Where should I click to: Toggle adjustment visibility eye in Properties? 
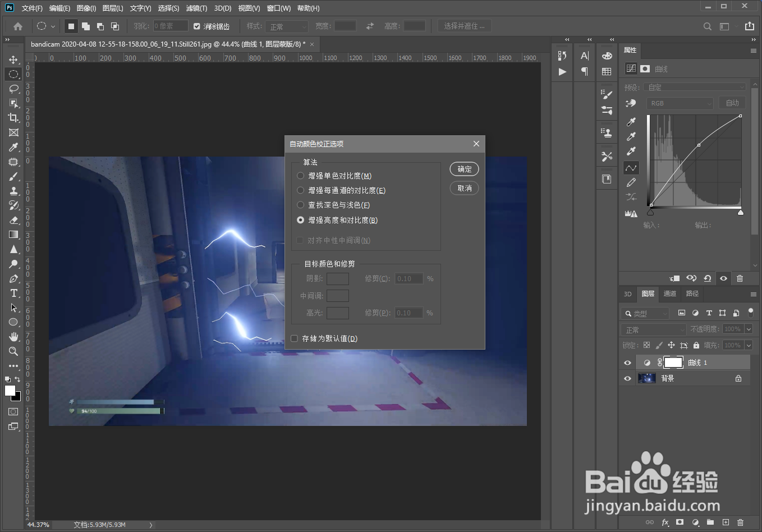[724, 278]
